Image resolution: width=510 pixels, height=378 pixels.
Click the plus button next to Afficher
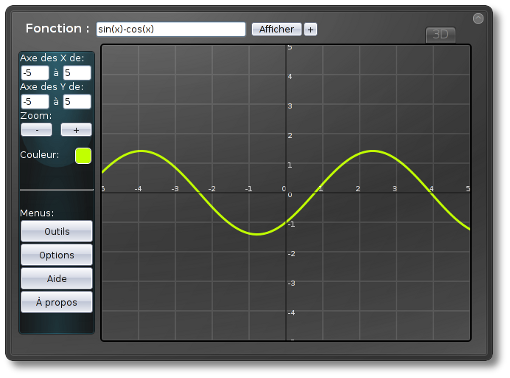310,29
